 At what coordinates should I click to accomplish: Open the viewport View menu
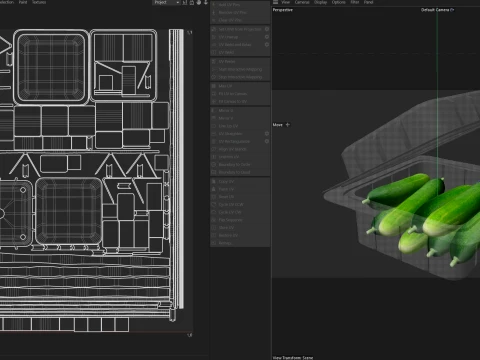pos(286,2)
